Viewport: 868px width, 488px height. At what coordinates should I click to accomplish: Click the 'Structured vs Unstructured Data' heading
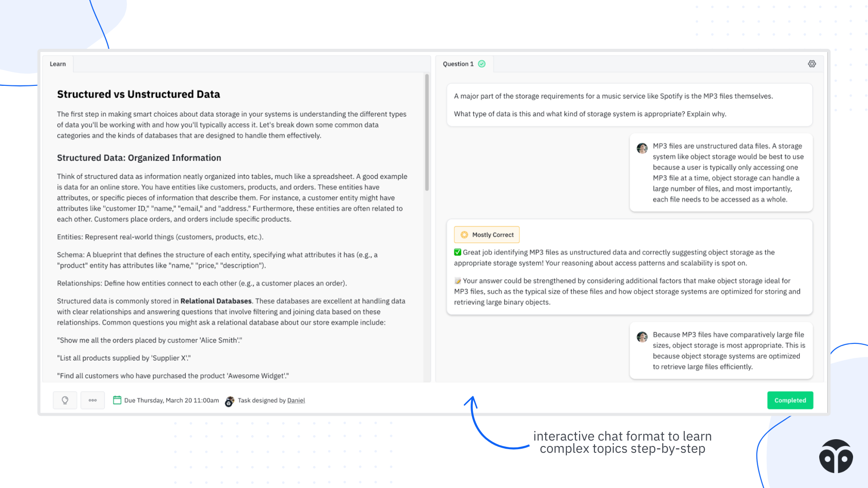coord(138,94)
